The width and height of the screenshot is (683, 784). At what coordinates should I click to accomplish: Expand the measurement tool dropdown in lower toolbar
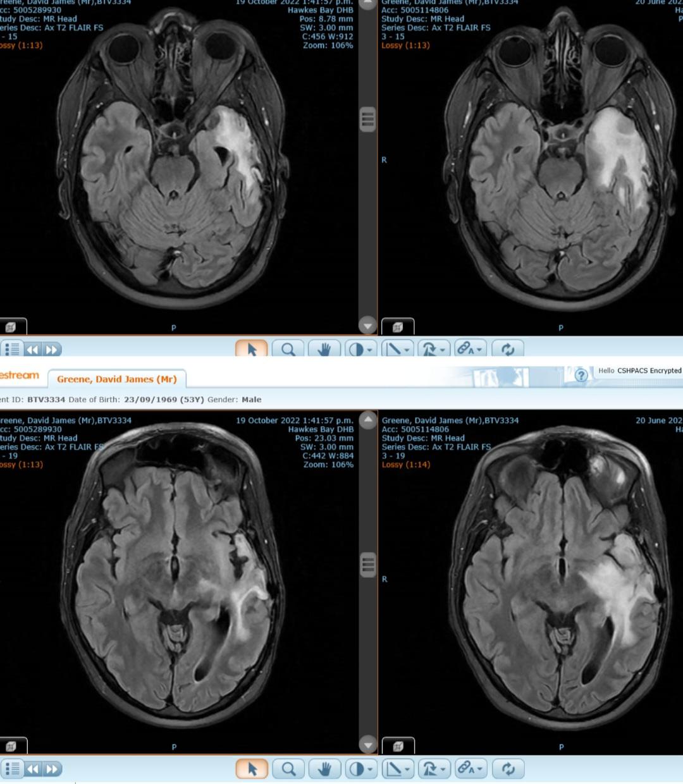(407, 769)
